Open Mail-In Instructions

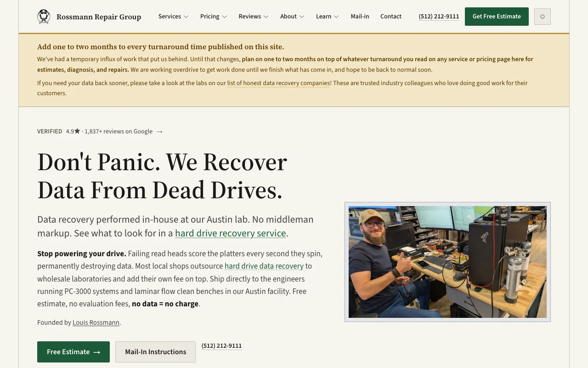coord(155,352)
